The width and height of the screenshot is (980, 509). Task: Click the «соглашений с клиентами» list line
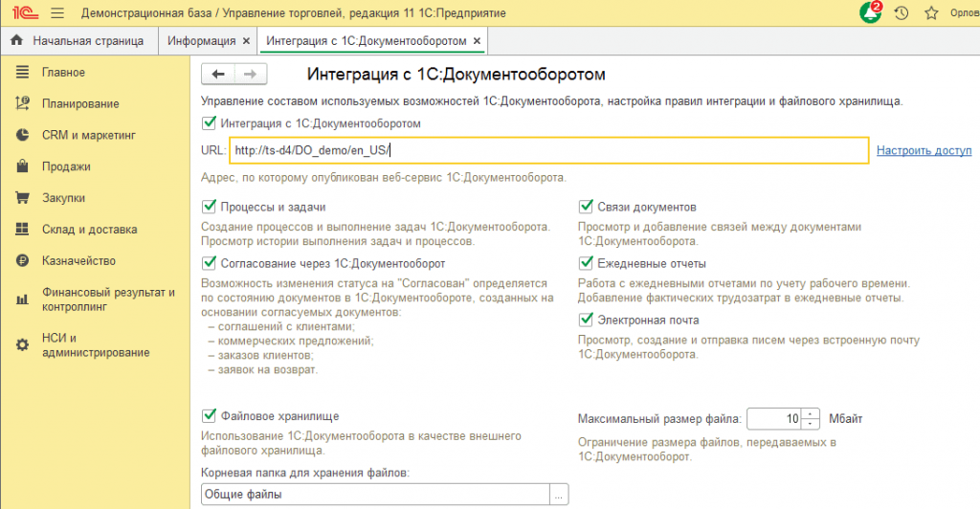pos(282,326)
